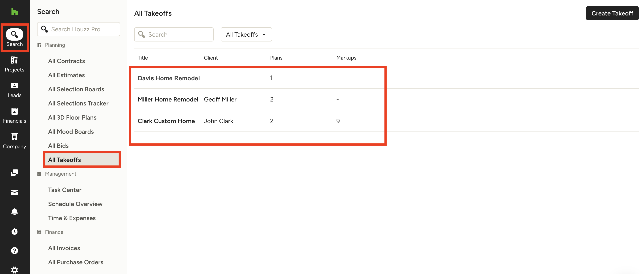Viewport: 644px width, 274px height.
Task: Open the help question mark icon
Action: (x=15, y=250)
